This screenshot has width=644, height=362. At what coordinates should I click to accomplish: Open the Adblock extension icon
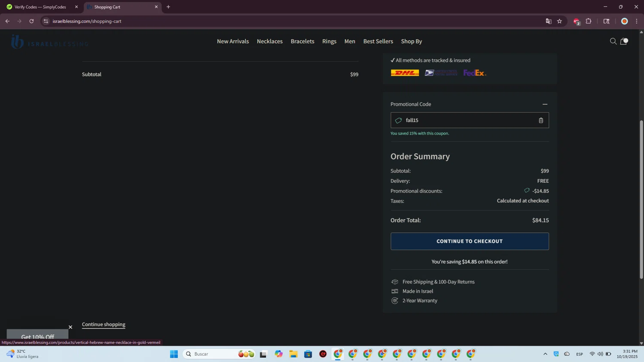coord(577,21)
